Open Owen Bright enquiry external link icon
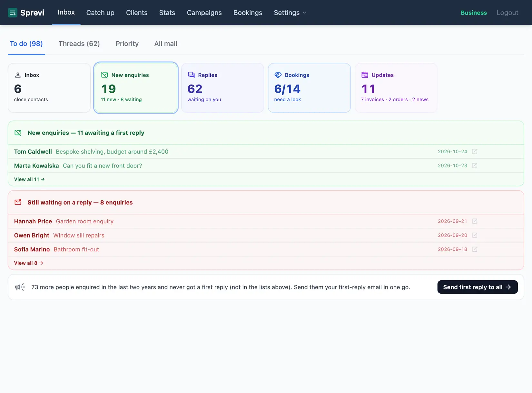 (475, 235)
